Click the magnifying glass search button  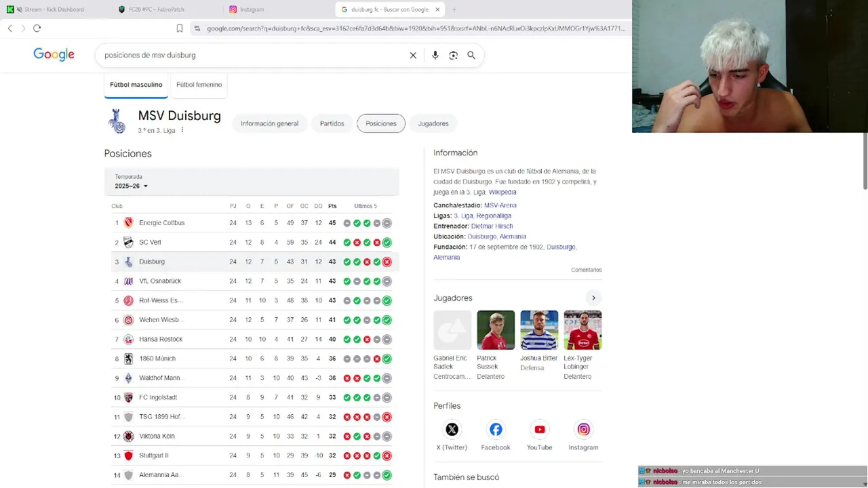coord(471,56)
